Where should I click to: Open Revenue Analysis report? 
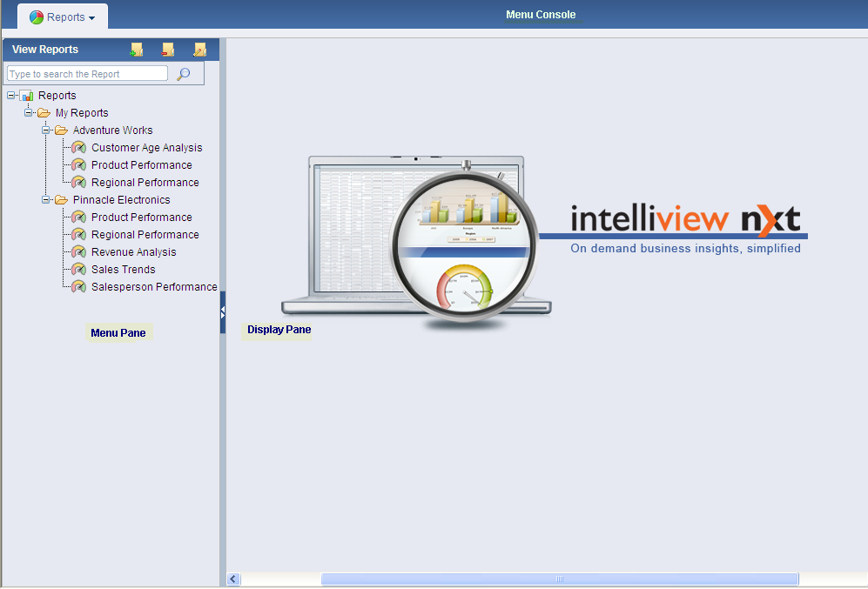click(x=133, y=252)
